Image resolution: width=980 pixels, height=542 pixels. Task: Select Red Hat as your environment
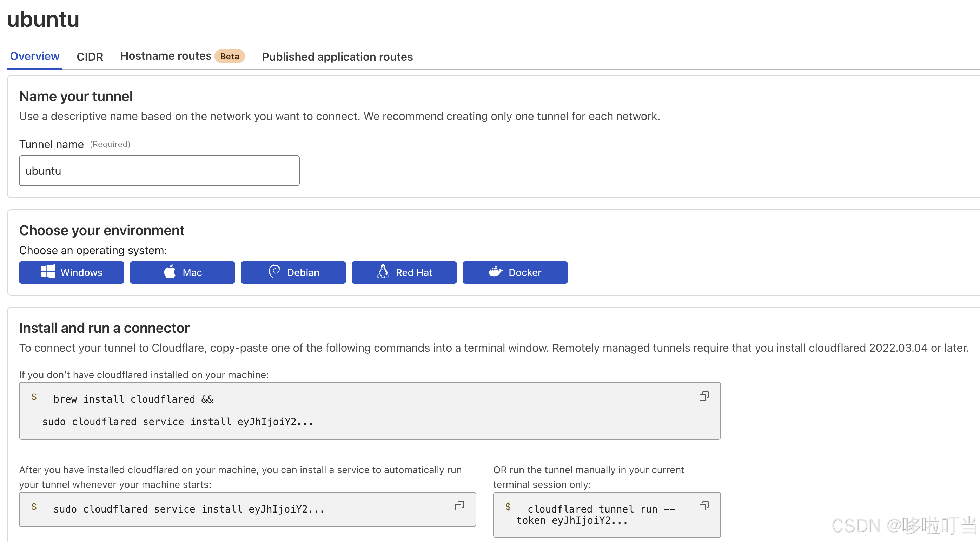pyautogui.click(x=404, y=272)
